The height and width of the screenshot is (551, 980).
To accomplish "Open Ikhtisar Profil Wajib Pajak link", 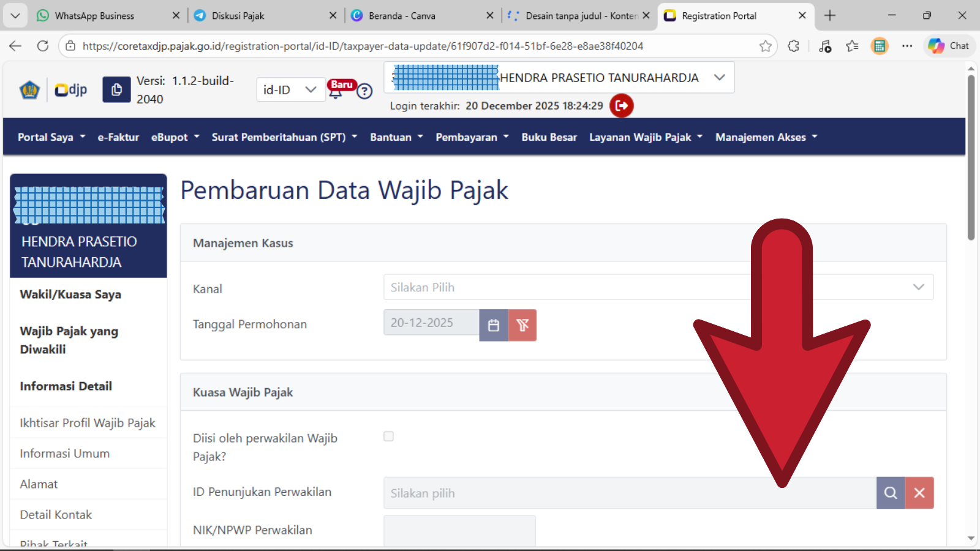I will (88, 423).
